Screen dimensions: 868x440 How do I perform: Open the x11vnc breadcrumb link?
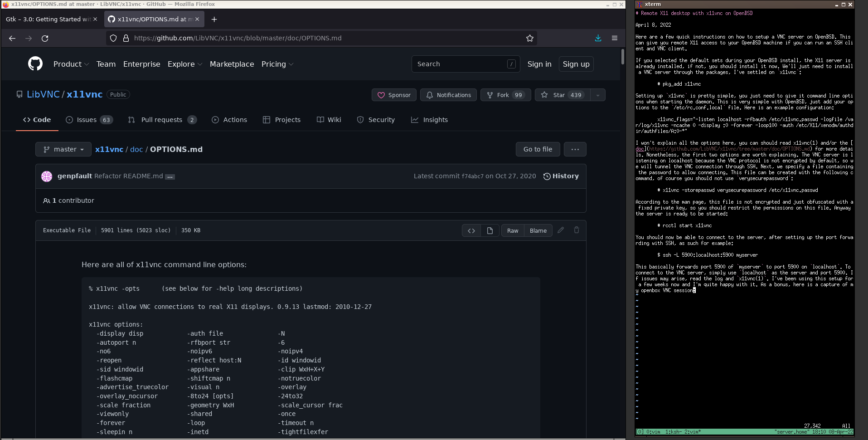coord(109,149)
